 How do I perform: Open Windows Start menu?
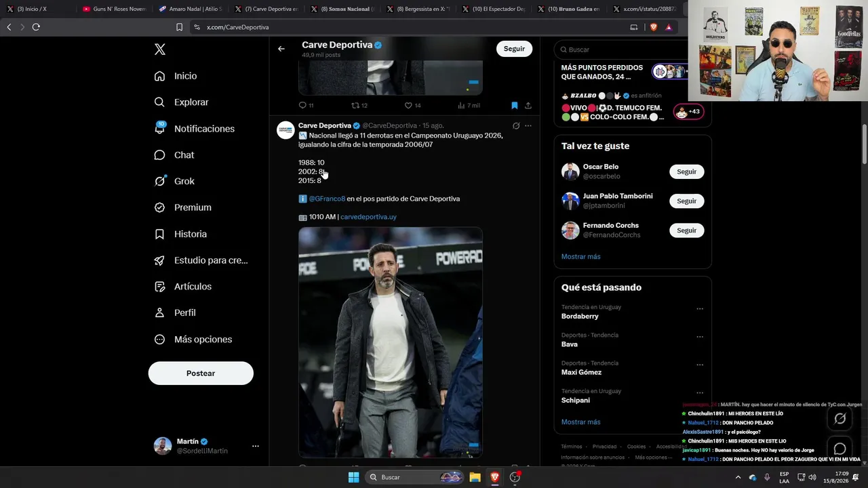[353, 477]
